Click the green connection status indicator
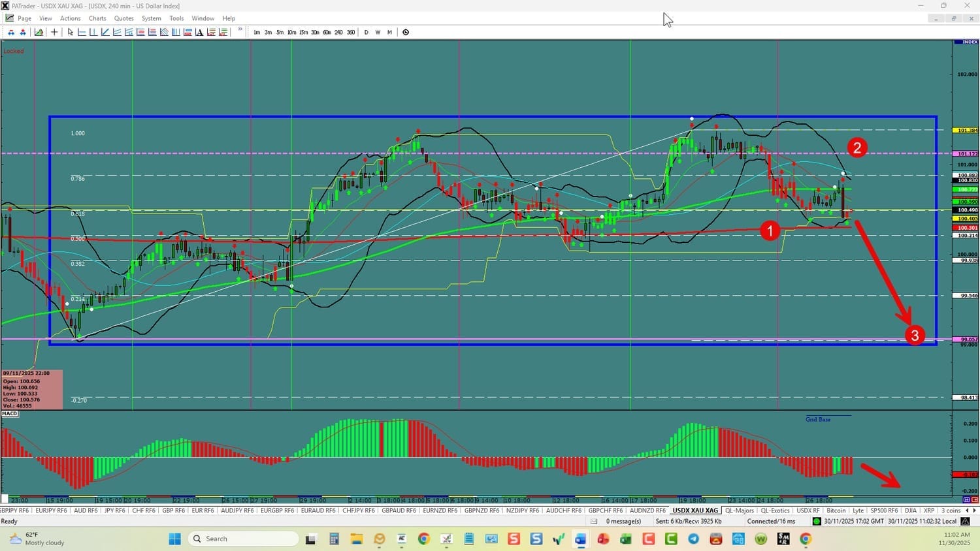980x551 pixels. [817, 522]
